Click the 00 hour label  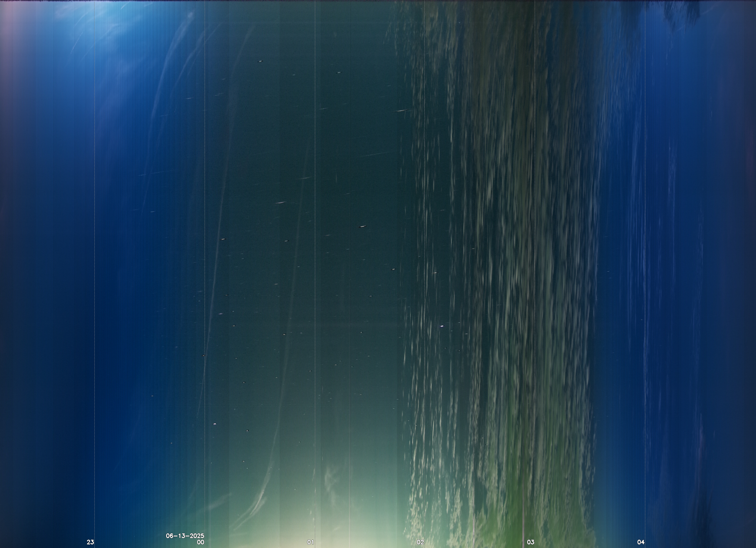[x=200, y=542]
